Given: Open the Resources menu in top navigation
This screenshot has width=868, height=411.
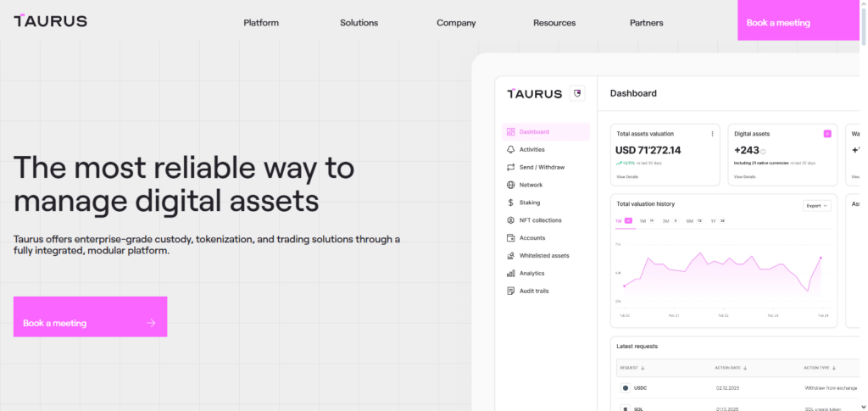Looking at the screenshot, I should point(554,23).
